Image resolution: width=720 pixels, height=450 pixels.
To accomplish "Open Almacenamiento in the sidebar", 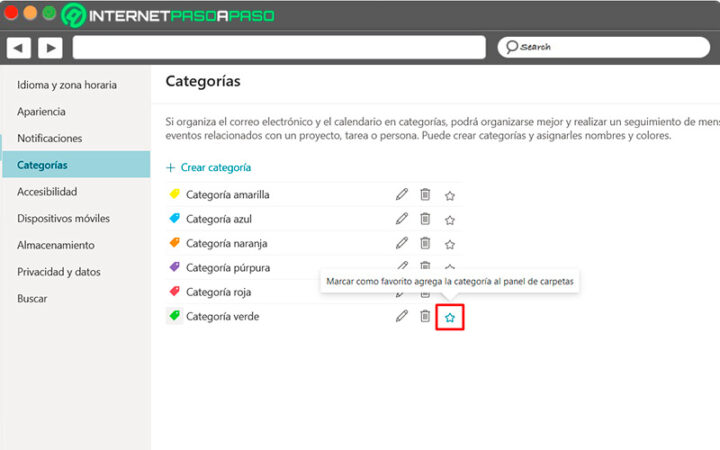I will 55,245.
